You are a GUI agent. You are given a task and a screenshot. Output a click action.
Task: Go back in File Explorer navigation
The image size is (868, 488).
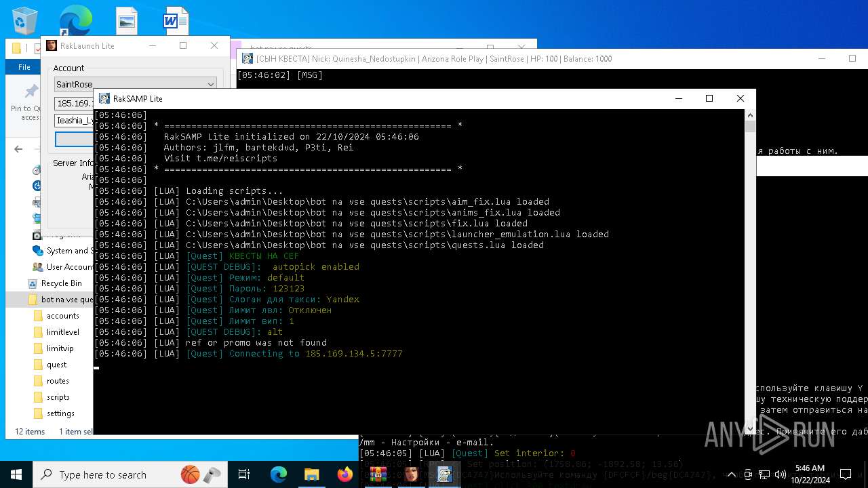tap(18, 149)
